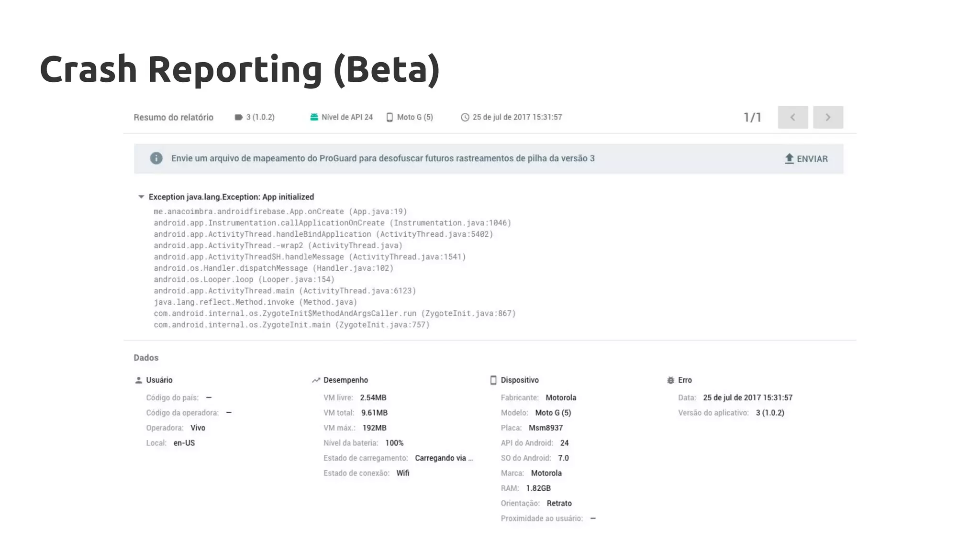
Task: Click the '1/1' report counter
Action: [752, 117]
